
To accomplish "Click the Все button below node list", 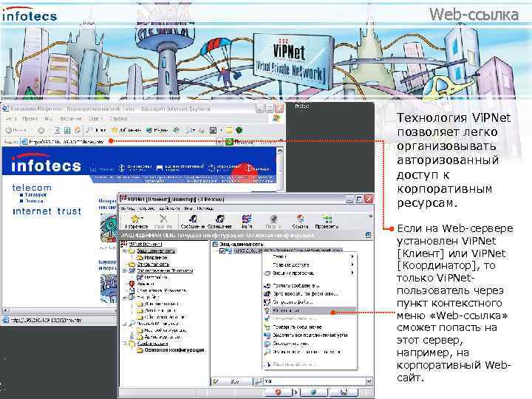I will [x=232, y=381].
